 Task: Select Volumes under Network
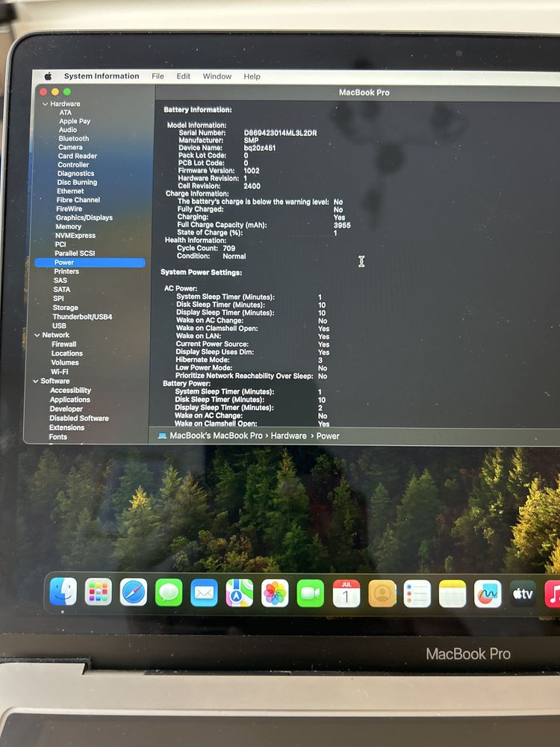(65, 362)
